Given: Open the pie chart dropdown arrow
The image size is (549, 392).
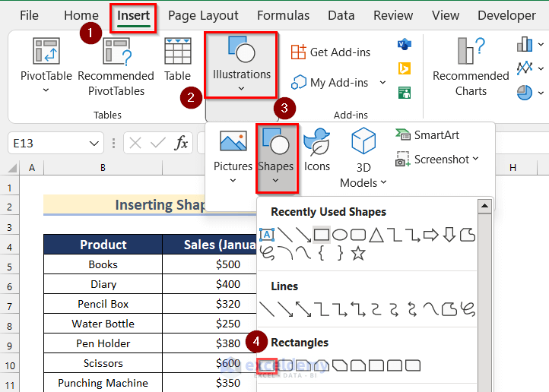Looking at the screenshot, I should 541,93.
